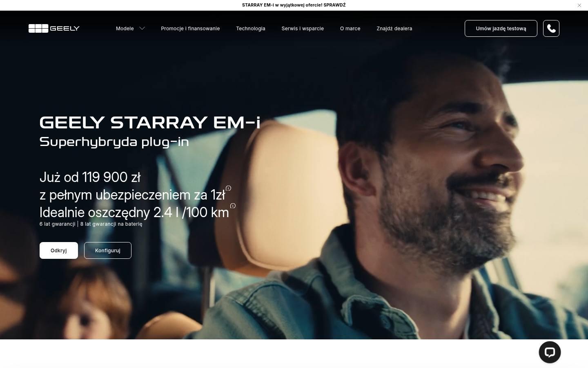Screen dimensions: 588x368
Task: Click the Geely logo in the header
Action: (x=54, y=28)
